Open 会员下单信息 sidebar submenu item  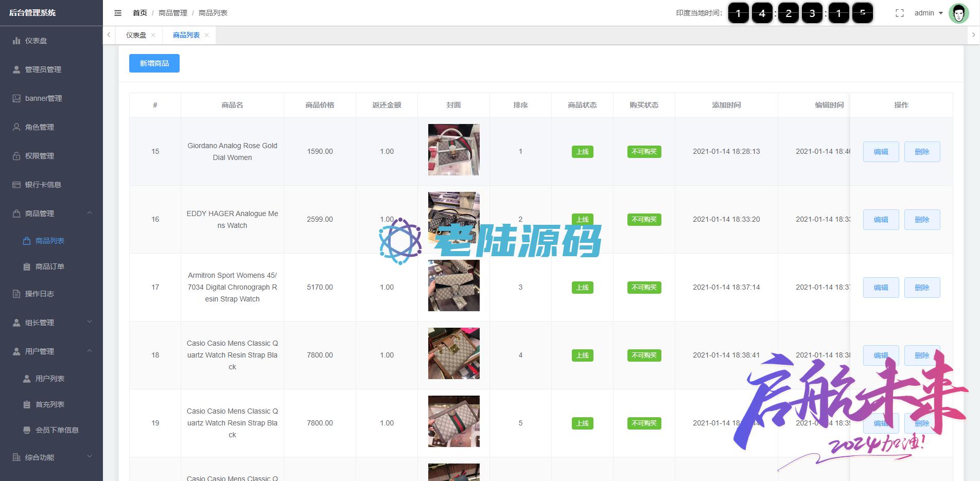click(51, 430)
